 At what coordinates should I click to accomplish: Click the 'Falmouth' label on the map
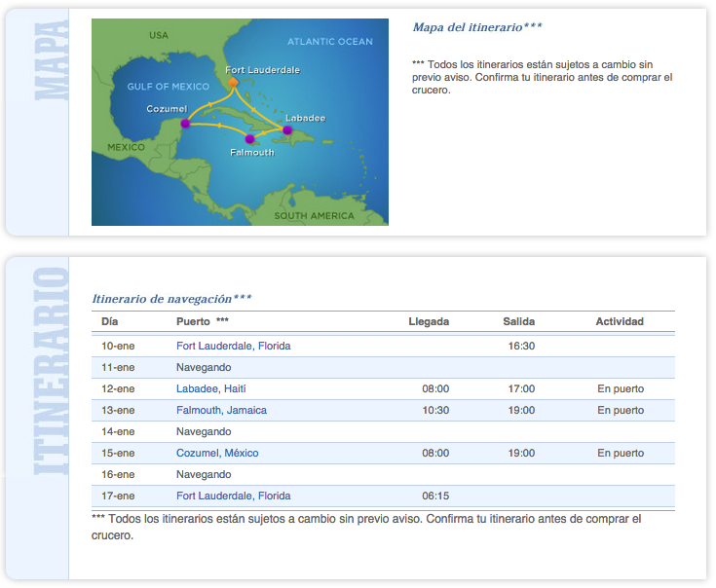pos(252,153)
